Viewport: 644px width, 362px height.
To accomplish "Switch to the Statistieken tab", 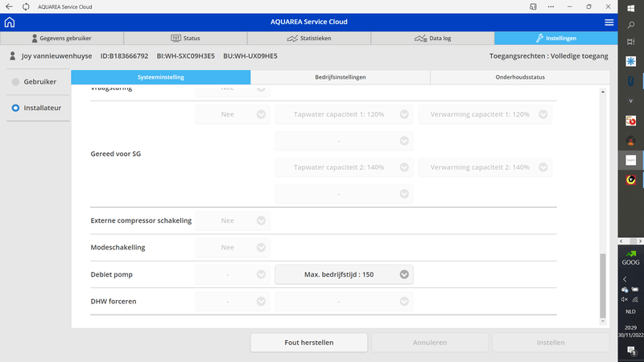I will (309, 38).
